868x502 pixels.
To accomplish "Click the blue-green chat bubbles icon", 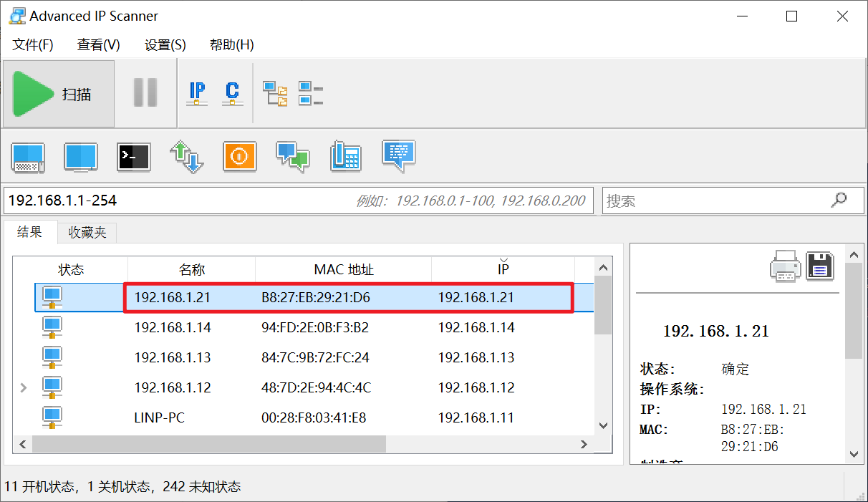I will (292, 157).
